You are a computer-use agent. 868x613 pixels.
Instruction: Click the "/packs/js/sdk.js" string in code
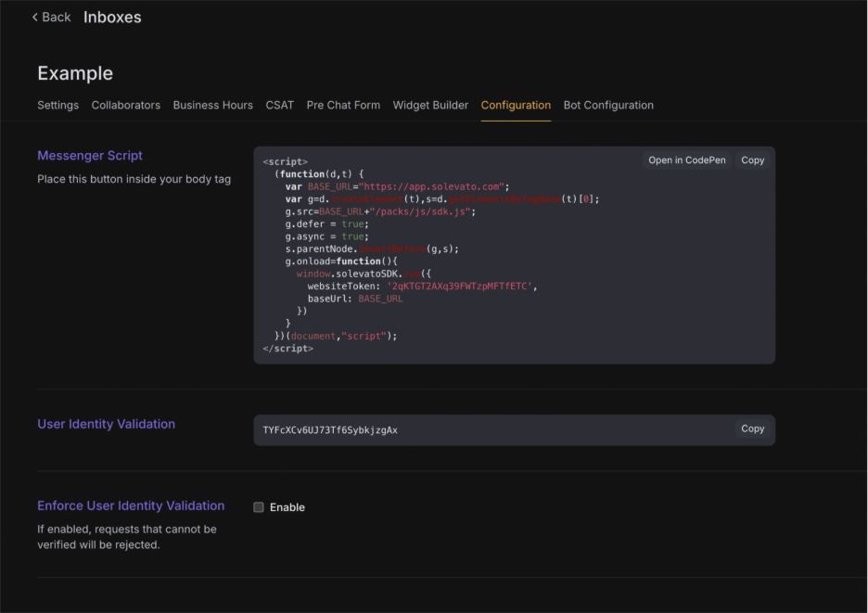pyautogui.click(x=420, y=211)
